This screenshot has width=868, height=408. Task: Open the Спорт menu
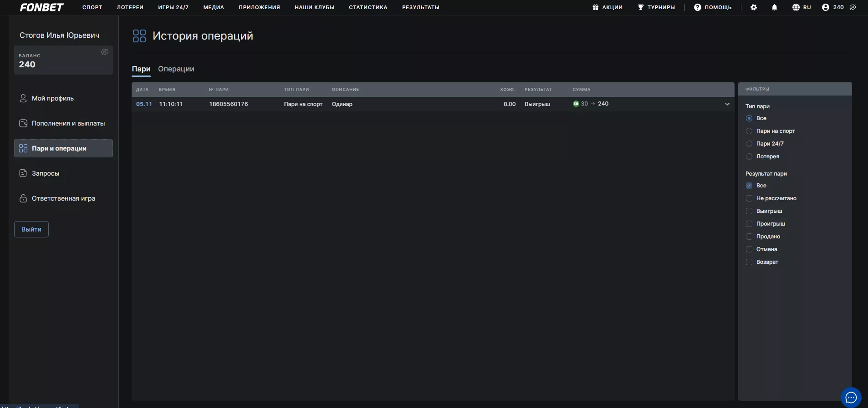click(x=92, y=7)
